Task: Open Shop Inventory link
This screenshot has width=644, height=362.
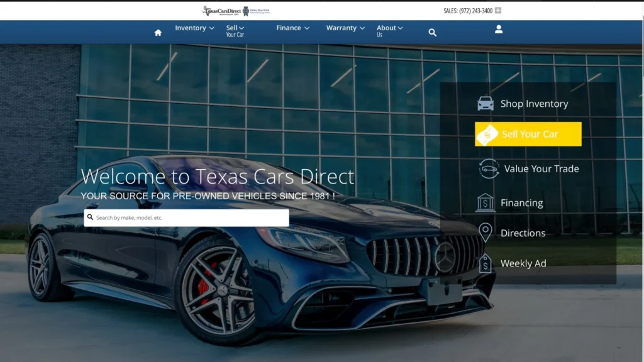Action: [x=534, y=104]
